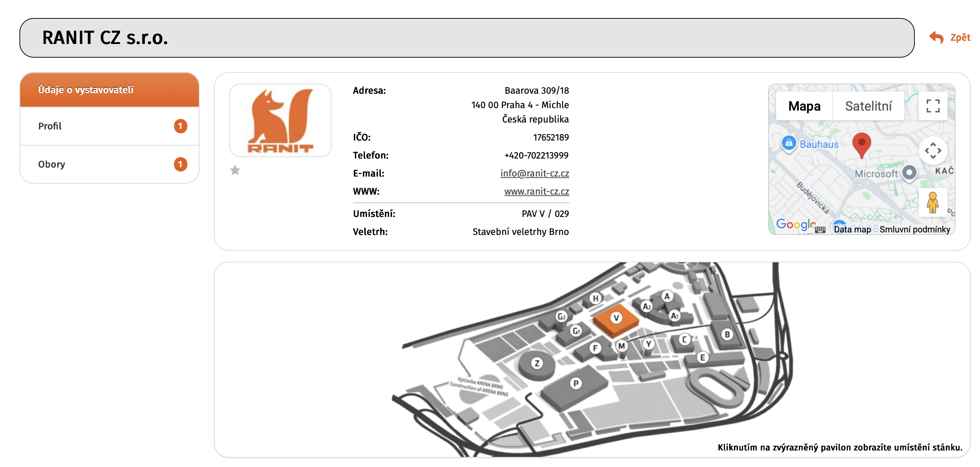Click pavilion P on the fairground plan
980x467 pixels.
(x=575, y=384)
